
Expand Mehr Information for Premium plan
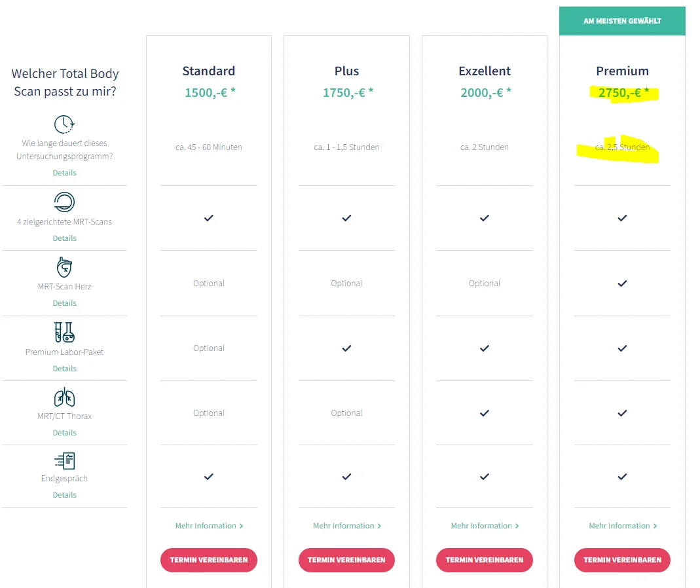pyautogui.click(x=622, y=526)
